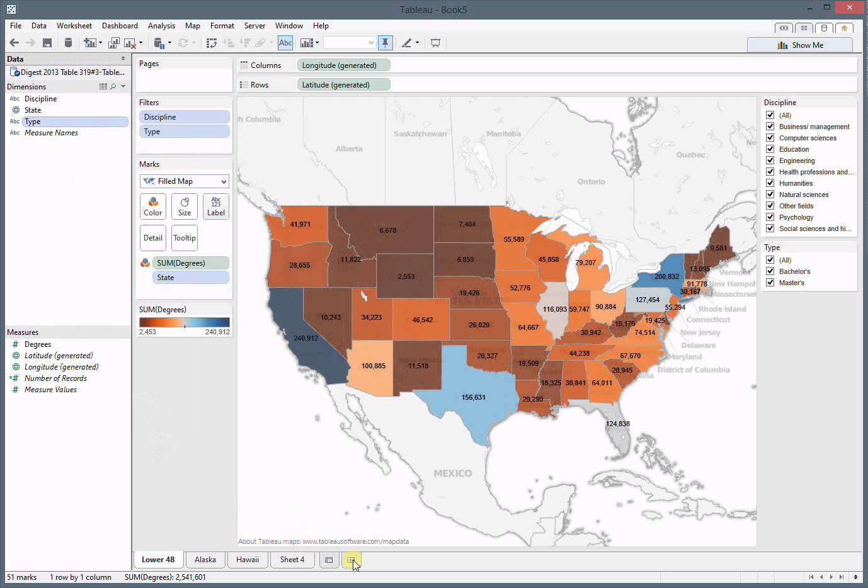The width and height of the screenshot is (868, 588).
Task: Click the Run Update refresh icon
Action: pyautogui.click(x=183, y=43)
